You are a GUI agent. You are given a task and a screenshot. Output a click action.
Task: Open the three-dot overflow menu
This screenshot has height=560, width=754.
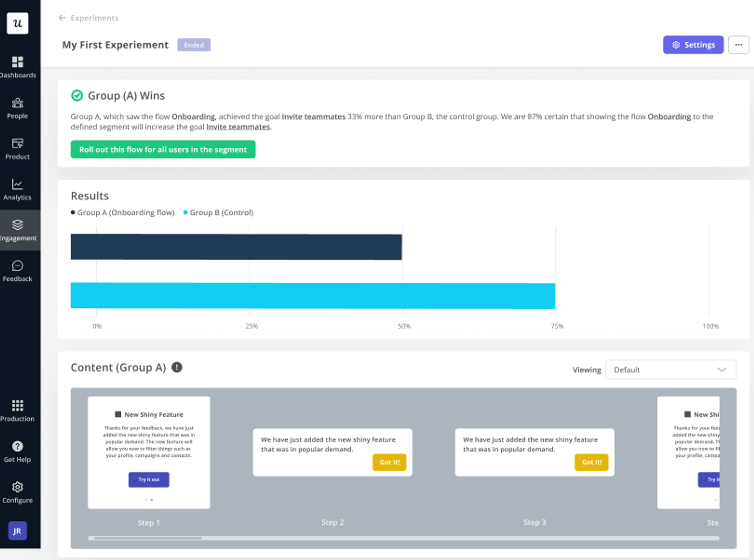pyautogui.click(x=739, y=44)
